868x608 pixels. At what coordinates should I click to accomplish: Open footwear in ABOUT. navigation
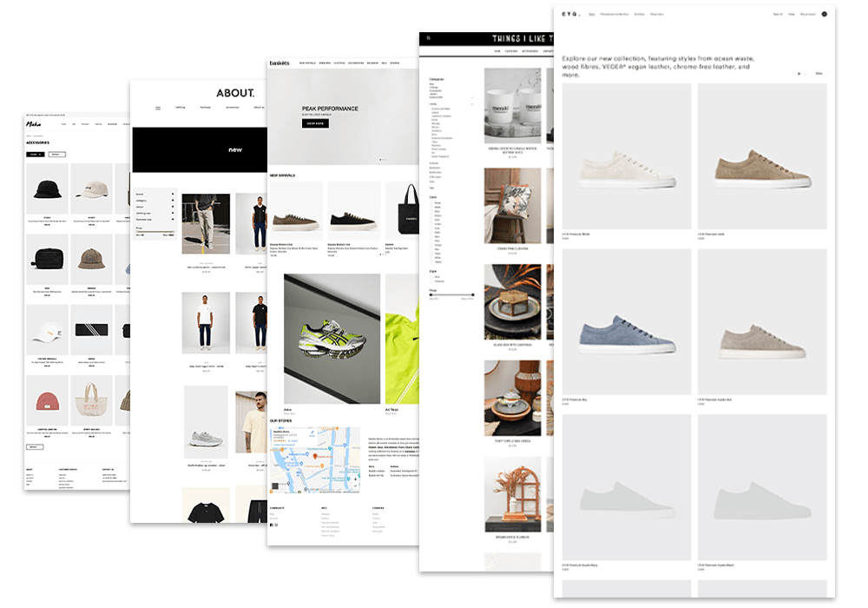point(206,108)
